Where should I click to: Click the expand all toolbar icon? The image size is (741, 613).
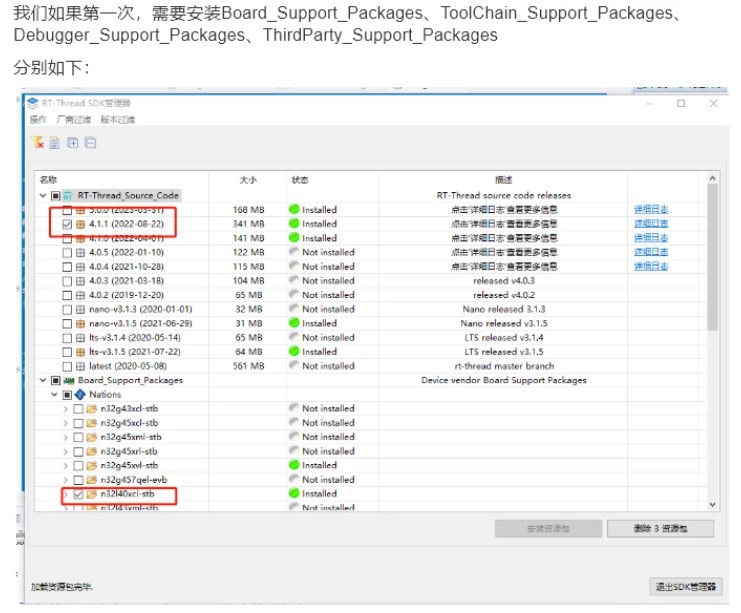click(x=73, y=142)
